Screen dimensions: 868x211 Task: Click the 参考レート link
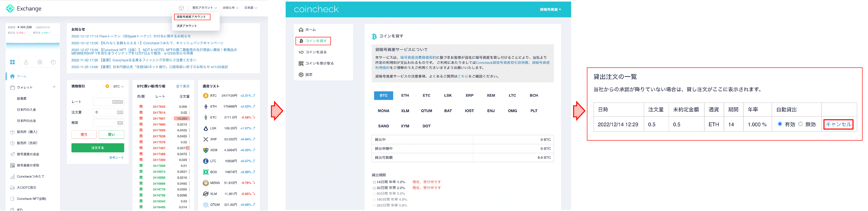pyautogui.click(x=117, y=158)
